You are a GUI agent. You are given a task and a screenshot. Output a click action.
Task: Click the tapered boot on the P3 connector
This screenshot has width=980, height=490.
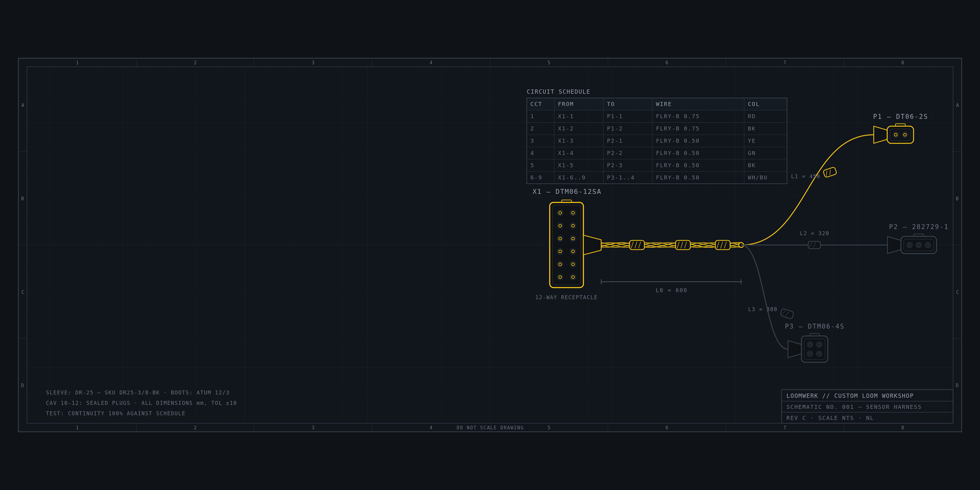795,349
